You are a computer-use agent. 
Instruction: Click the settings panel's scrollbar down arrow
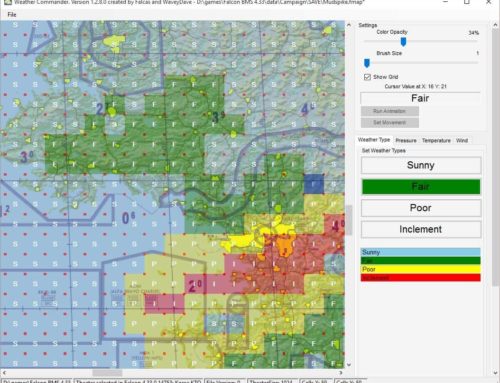(495, 373)
